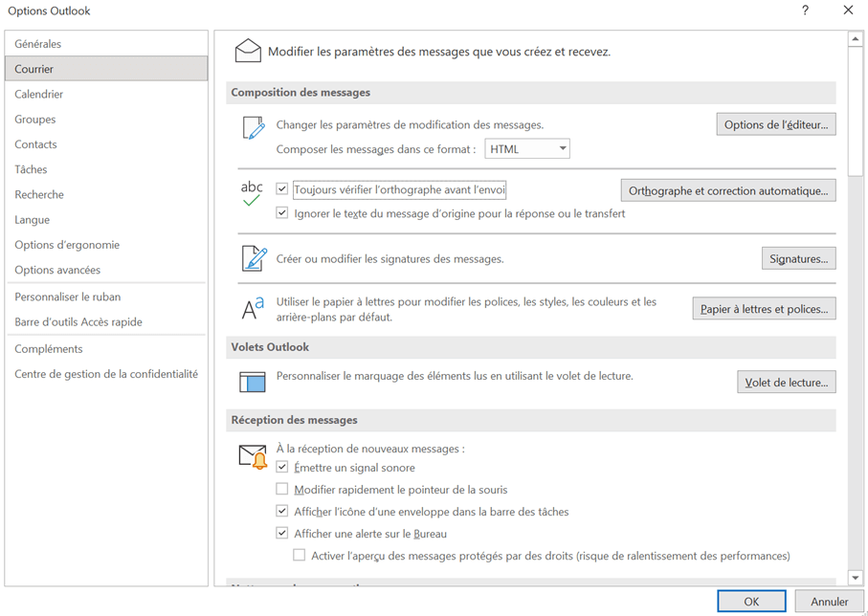Open 'Orthographe et correction automatique...' dialog

click(728, 190)
